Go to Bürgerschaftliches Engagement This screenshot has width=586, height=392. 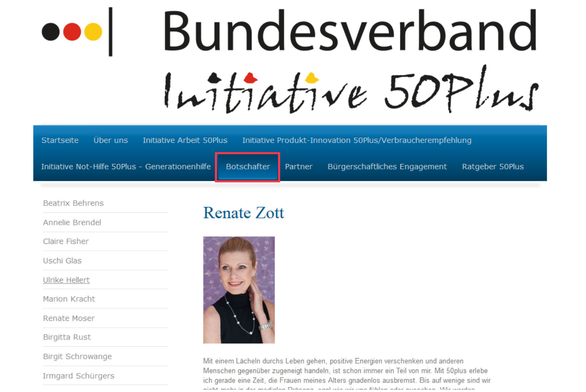(387, 167)
